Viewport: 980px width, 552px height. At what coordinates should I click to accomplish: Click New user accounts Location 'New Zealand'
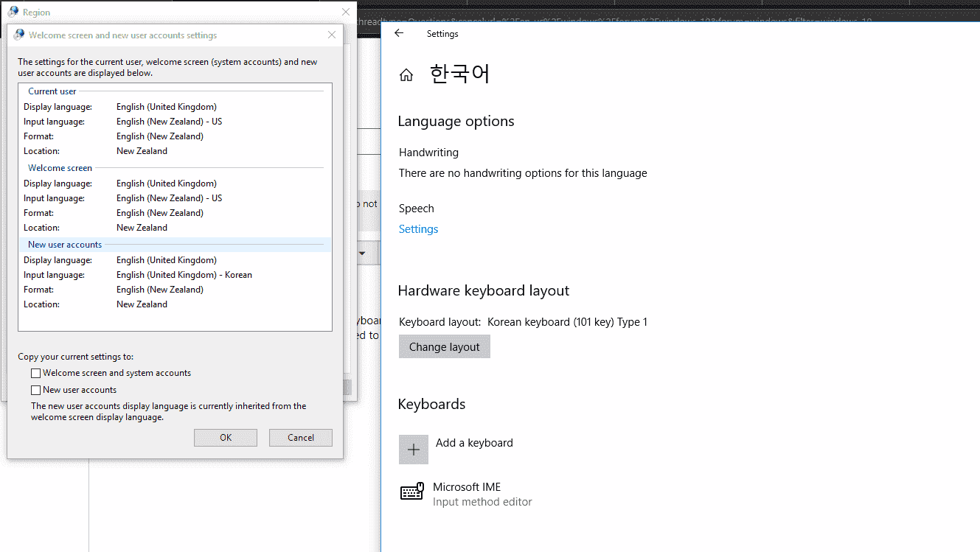coord(142,304)
